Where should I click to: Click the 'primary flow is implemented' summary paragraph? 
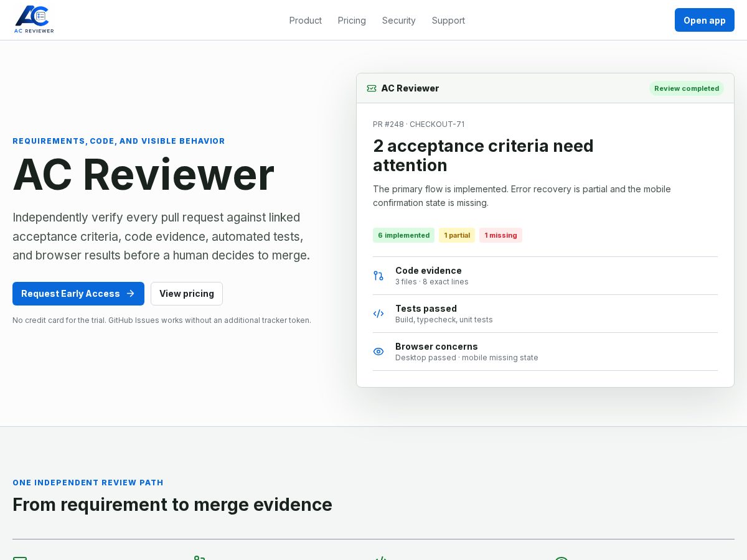522,196
